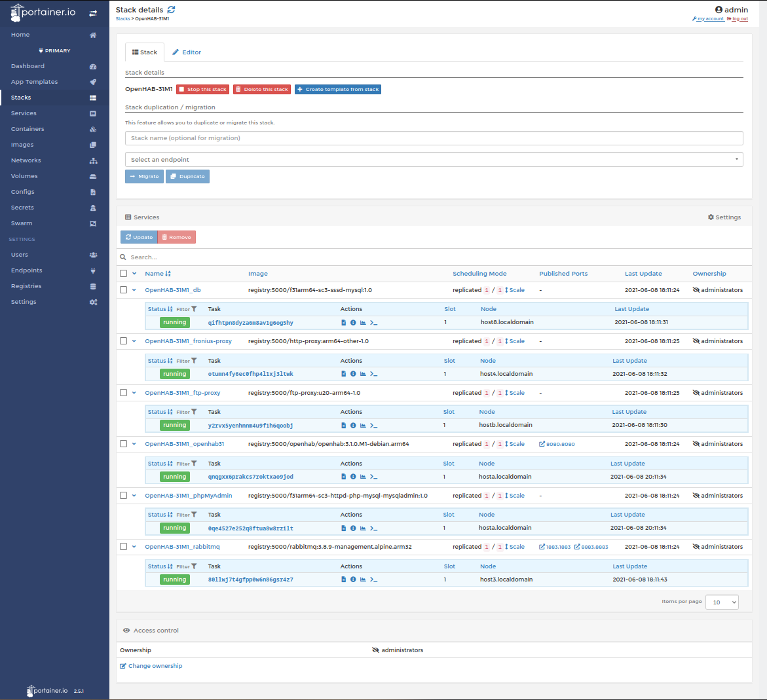This screenshot has height=700, width=767.
Task: Open console icon for the qifhtpn8dyza6m8av1g6og5hy task
Action: tap(374, 323)
